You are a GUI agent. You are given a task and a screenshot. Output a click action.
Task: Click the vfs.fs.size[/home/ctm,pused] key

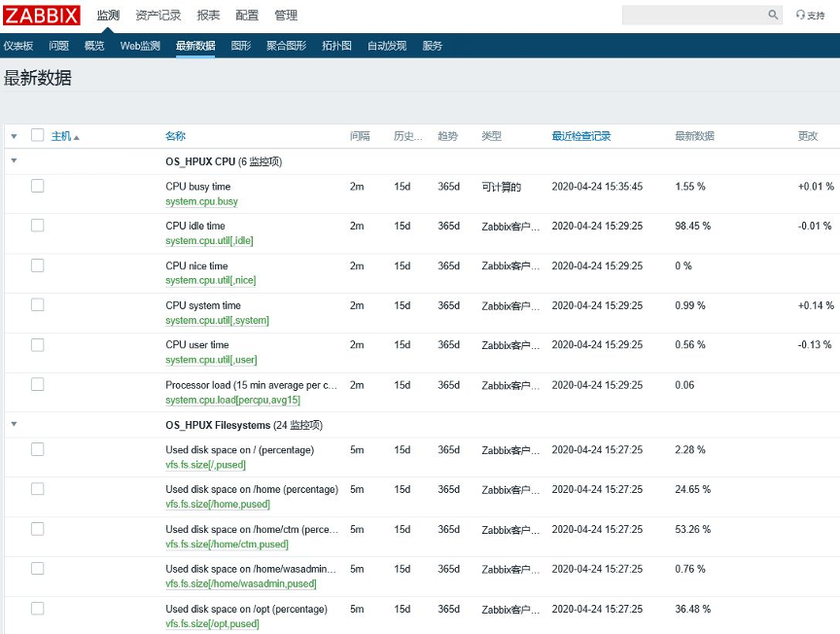(x=227, y=545)
